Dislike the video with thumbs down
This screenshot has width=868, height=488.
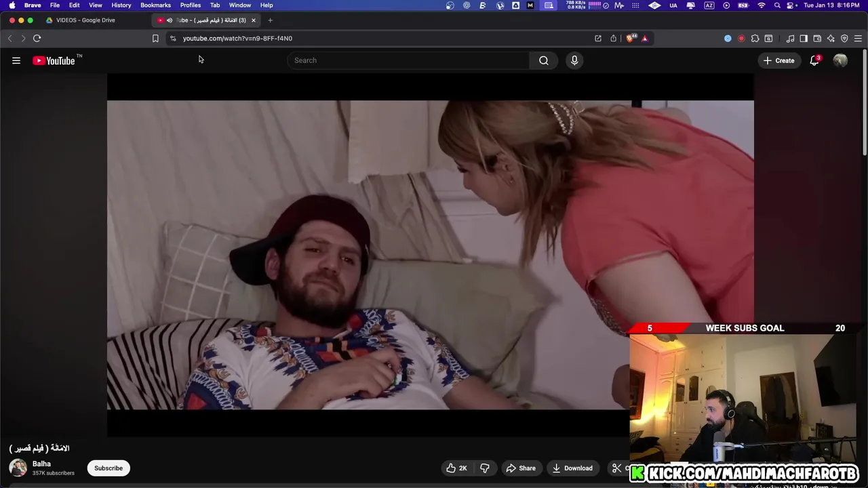485,468
